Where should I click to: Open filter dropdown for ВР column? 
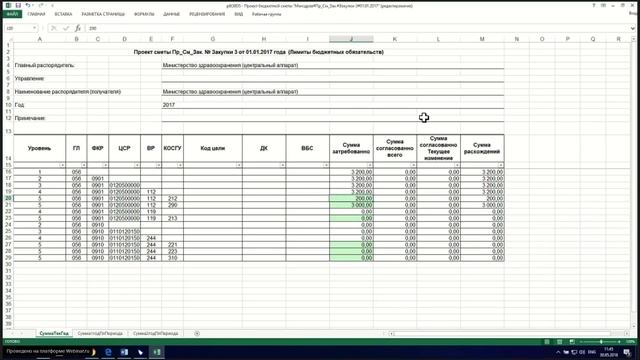point(158,165)
